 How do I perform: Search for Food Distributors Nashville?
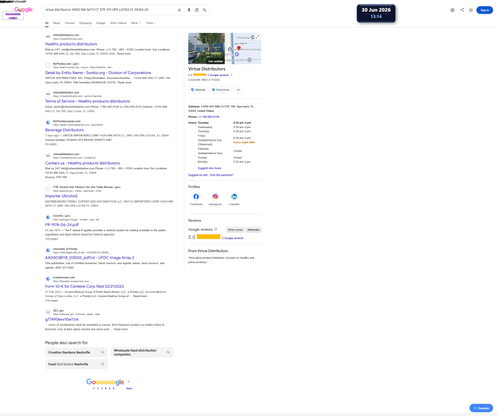(76, 364)
